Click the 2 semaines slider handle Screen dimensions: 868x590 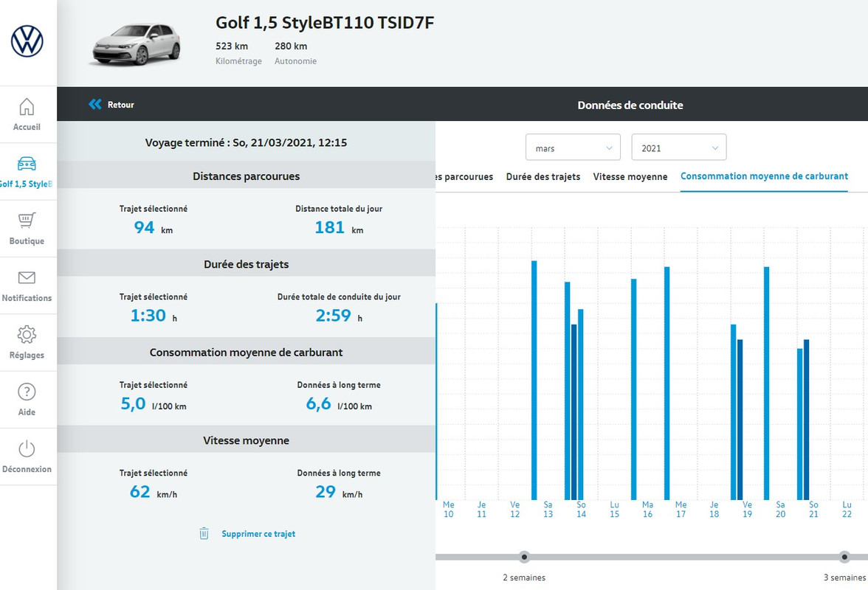524,557
